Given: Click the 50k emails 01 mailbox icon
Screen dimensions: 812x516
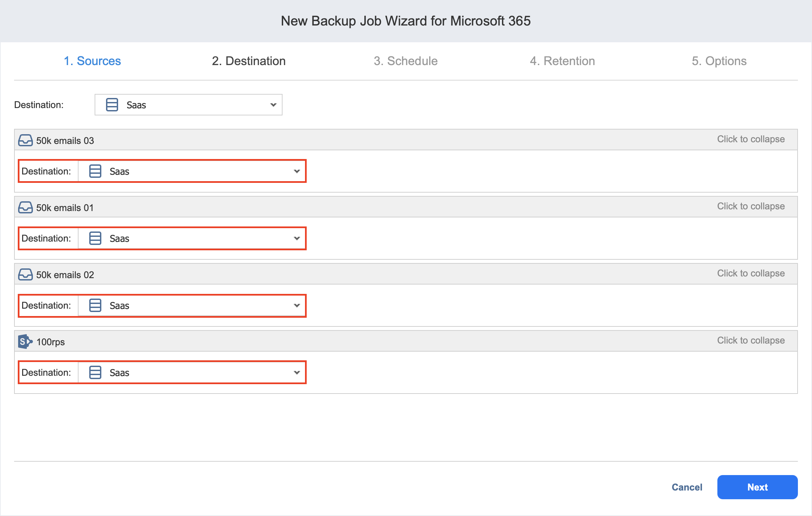Looking at the screenshot, I should pos(25,207).
